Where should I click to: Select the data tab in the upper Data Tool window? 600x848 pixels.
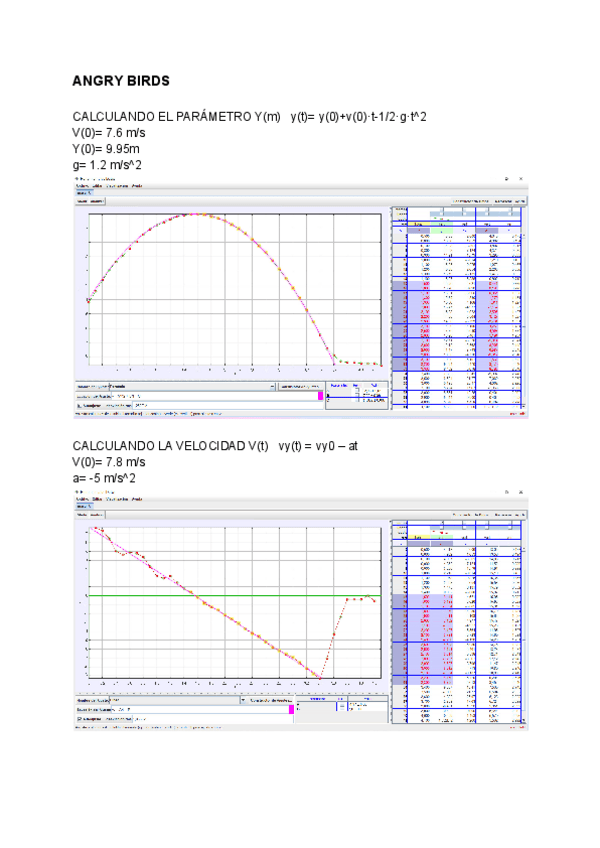[x=82, y=194]
